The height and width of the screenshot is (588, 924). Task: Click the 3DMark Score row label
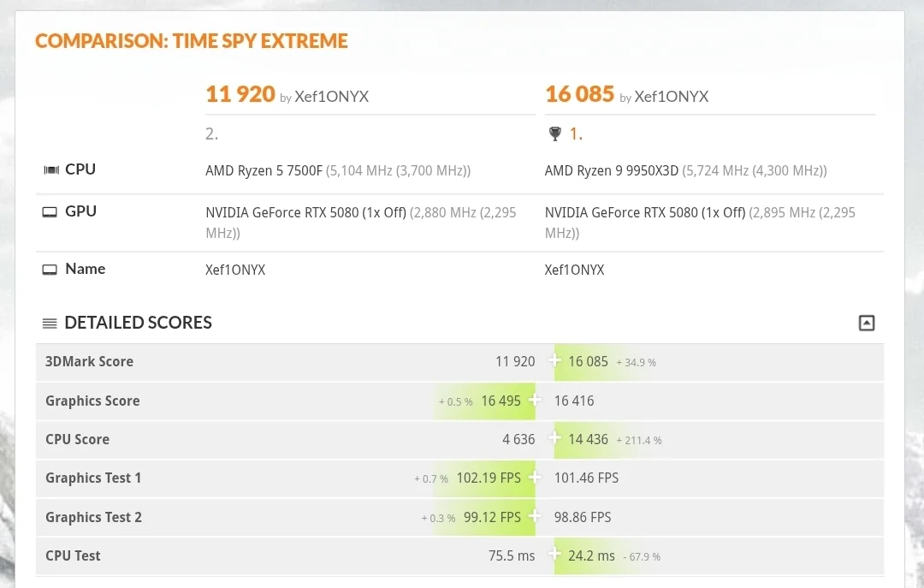tap(90, 361)
